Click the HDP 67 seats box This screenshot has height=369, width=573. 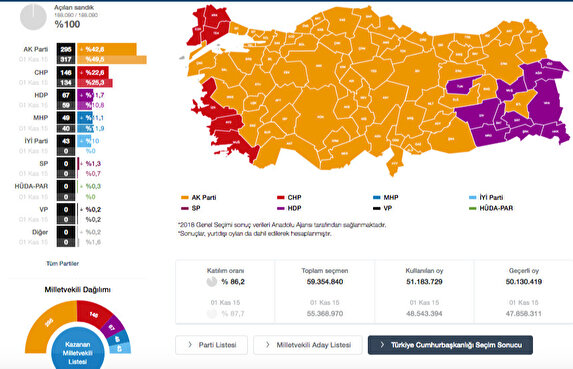click(66, 95)
